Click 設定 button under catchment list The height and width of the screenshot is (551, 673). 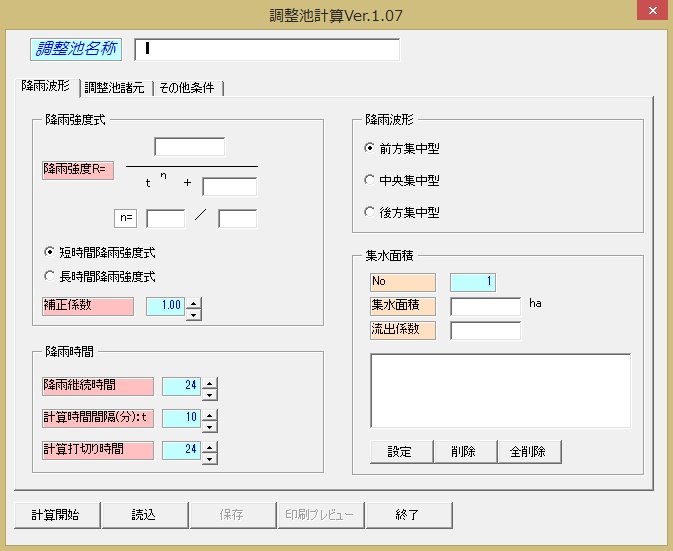400,452
